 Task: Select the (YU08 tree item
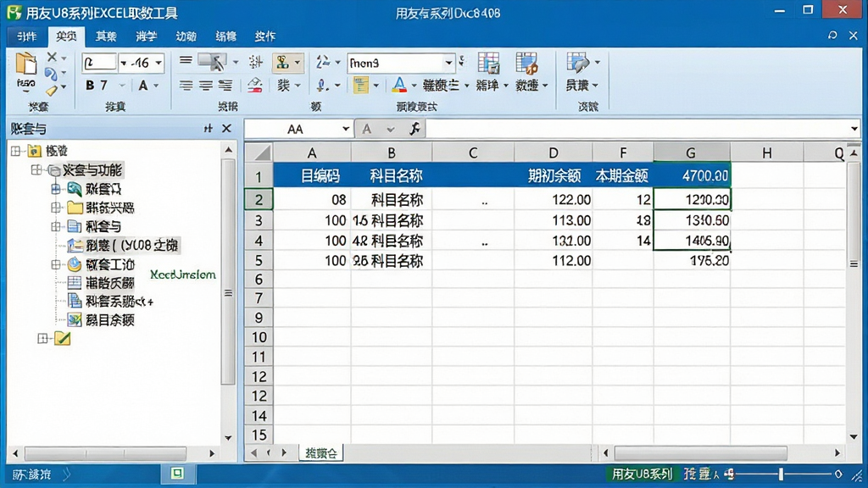[x=132, y=245]
